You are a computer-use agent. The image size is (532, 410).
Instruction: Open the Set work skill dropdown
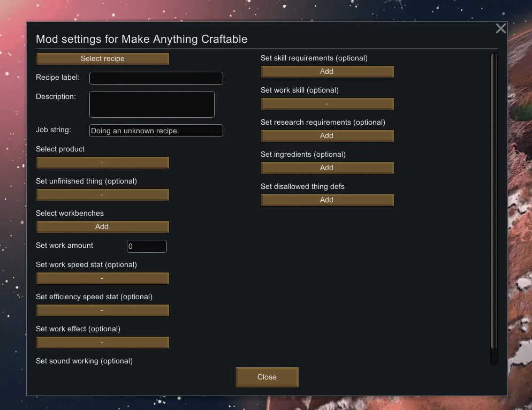click(x=327, y=104)
